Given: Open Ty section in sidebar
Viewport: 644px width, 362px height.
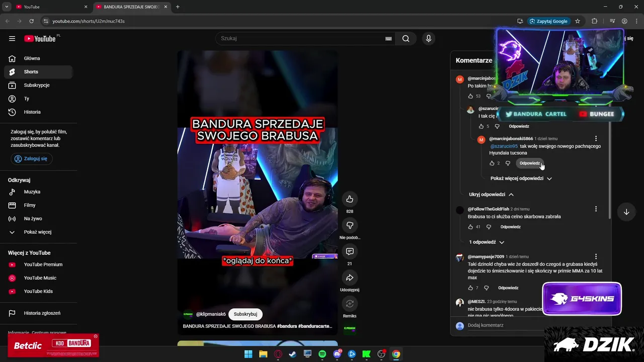Looking at the screenshot, I should click(x=38, y=99).
